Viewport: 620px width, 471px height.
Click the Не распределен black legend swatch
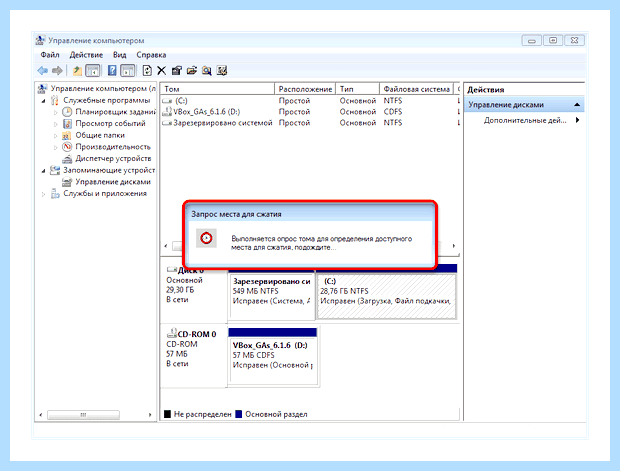[x=167, y=414]
